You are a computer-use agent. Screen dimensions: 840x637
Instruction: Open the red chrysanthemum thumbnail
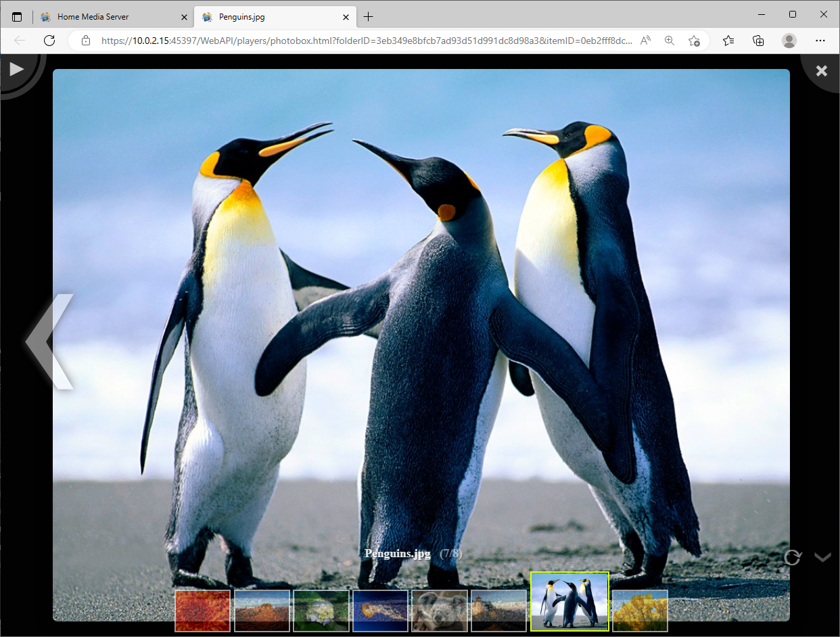tap(203, 611)
